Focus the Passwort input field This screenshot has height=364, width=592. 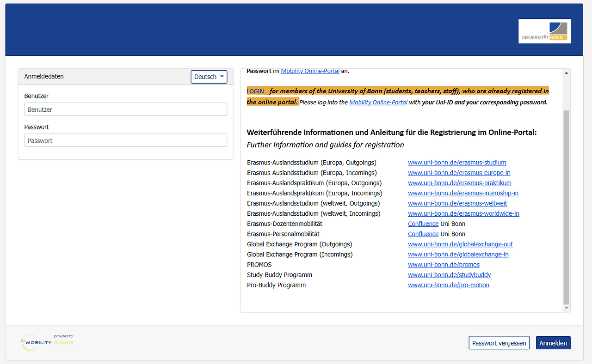tap(126, 140)
